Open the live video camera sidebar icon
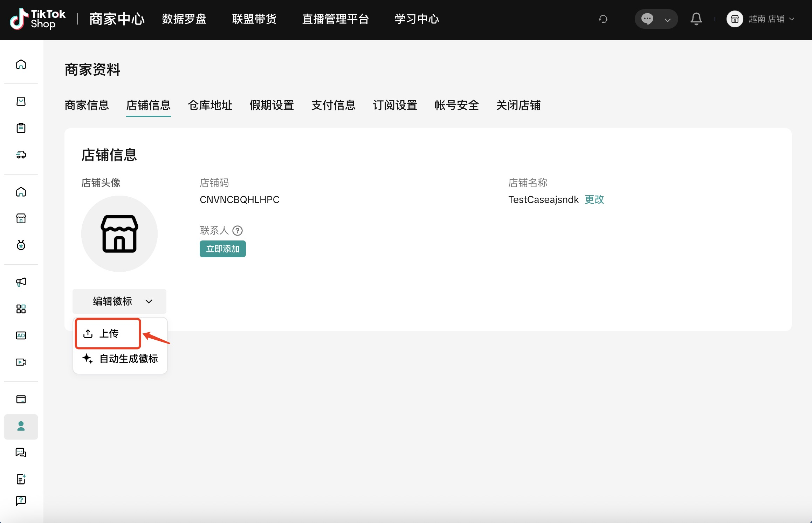Image resolution: width=812 pixels, height=523 pixels. click(x=21, y=362)
